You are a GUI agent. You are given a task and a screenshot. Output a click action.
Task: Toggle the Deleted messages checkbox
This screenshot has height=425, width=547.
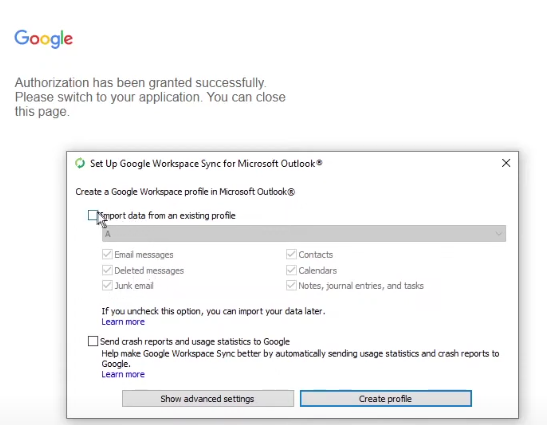pos(107,270)
